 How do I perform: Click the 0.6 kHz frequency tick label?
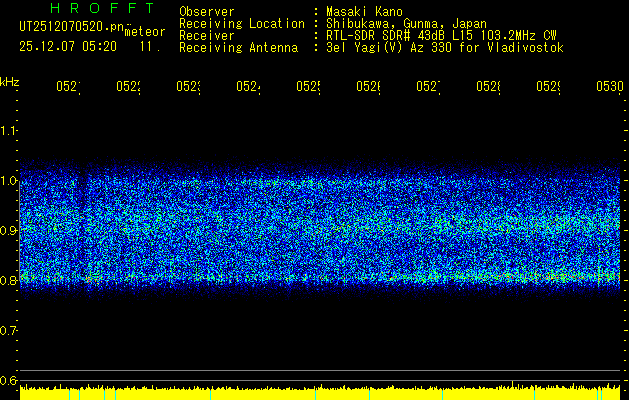pos(9,380)
